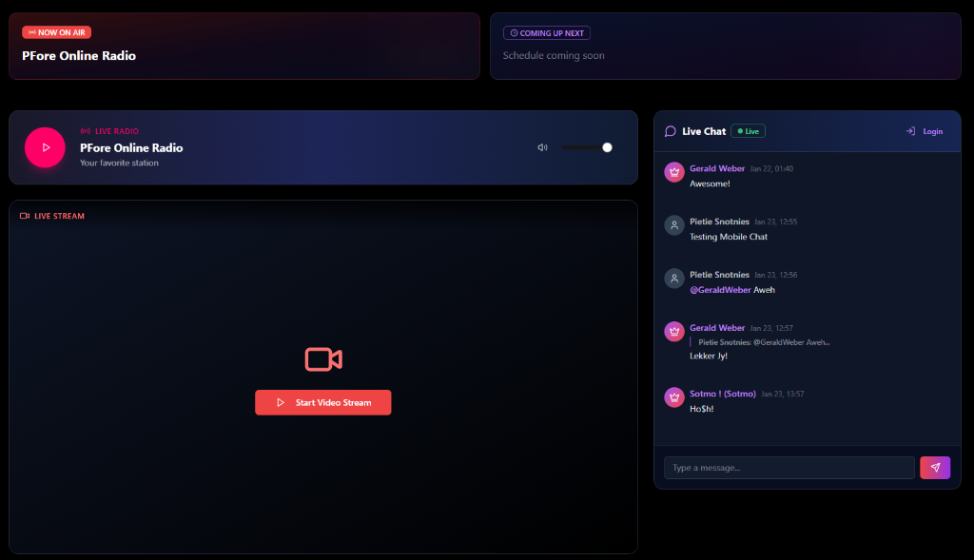Screen dimensions: 974x560
Task: Click the Now On Air badge
Action: pos(56,32)
